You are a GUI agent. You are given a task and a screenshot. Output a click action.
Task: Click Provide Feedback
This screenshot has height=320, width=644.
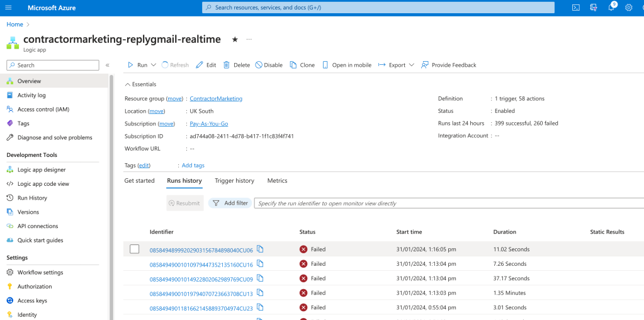tap(448, 65)
